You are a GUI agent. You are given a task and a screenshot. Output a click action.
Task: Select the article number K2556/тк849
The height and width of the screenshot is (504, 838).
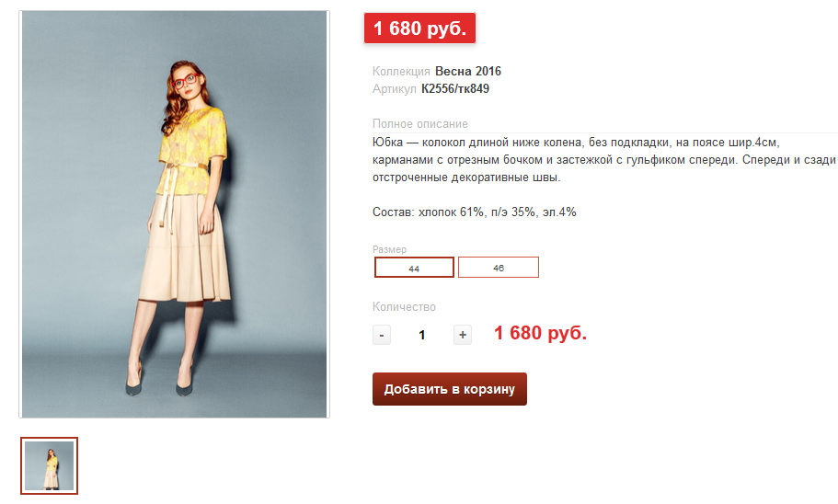(455, 88)
